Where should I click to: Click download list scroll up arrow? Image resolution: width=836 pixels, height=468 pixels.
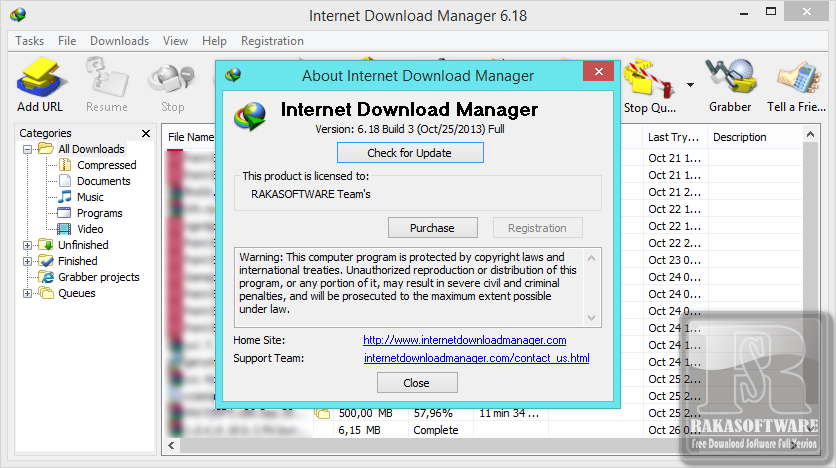pos(810,134)
